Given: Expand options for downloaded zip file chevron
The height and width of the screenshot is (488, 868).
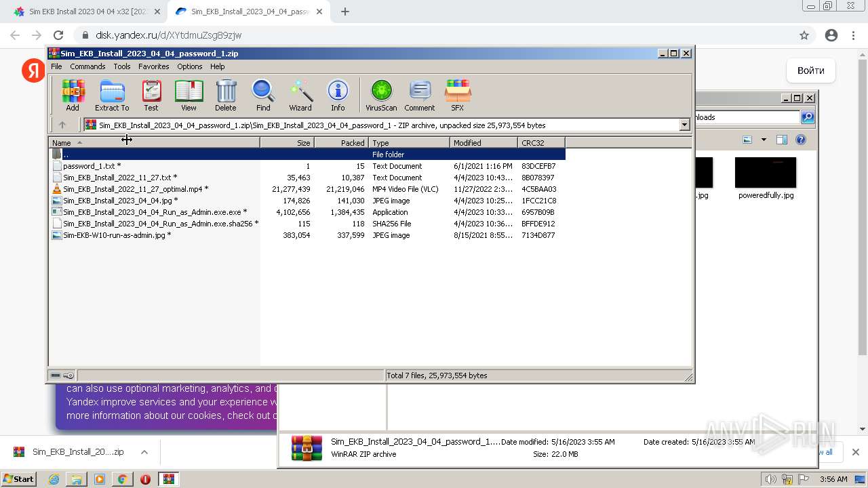Looking at the screenshot, I should point(144,452).
